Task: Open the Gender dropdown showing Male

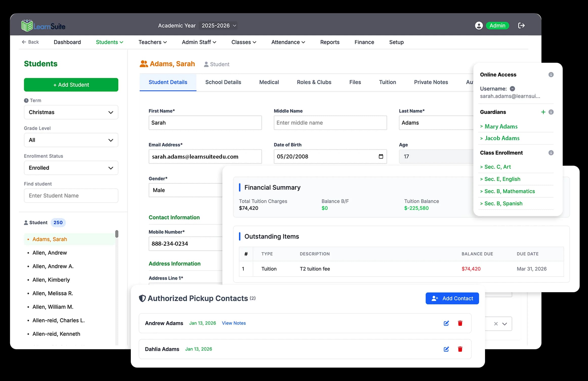Action: [185, 190]
